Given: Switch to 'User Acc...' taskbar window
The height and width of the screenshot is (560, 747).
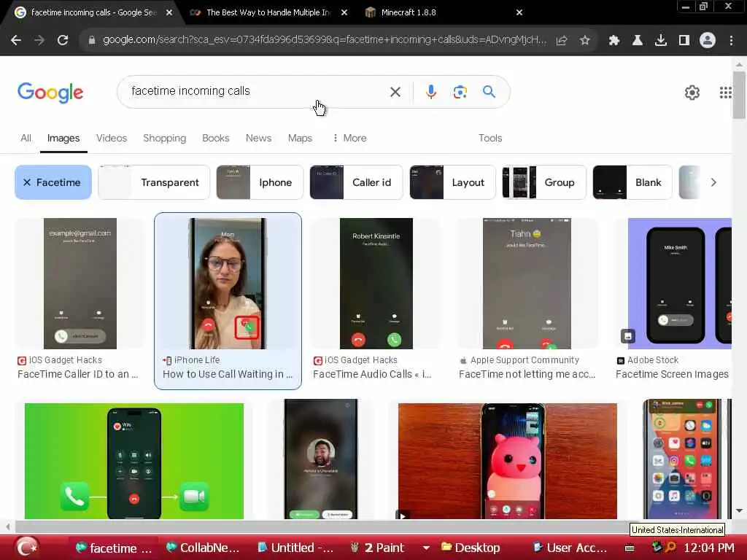Looking at the screenshot, I should coord(570,548).
